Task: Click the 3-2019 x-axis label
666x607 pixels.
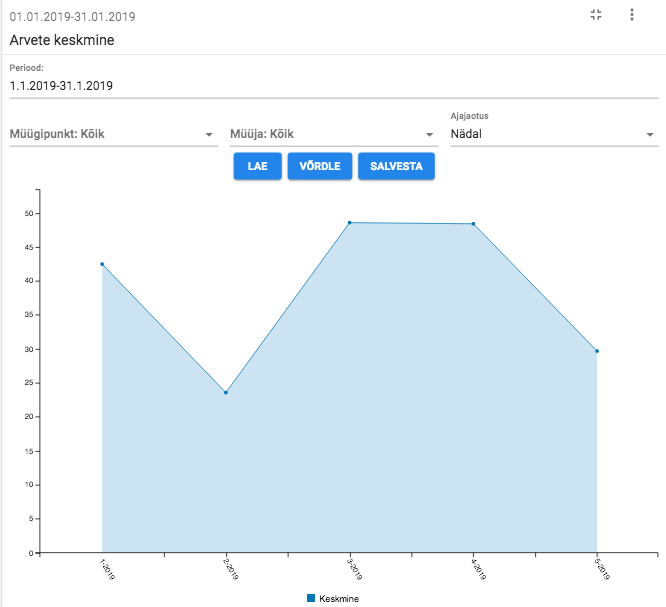Action: (x=354, y=570)
